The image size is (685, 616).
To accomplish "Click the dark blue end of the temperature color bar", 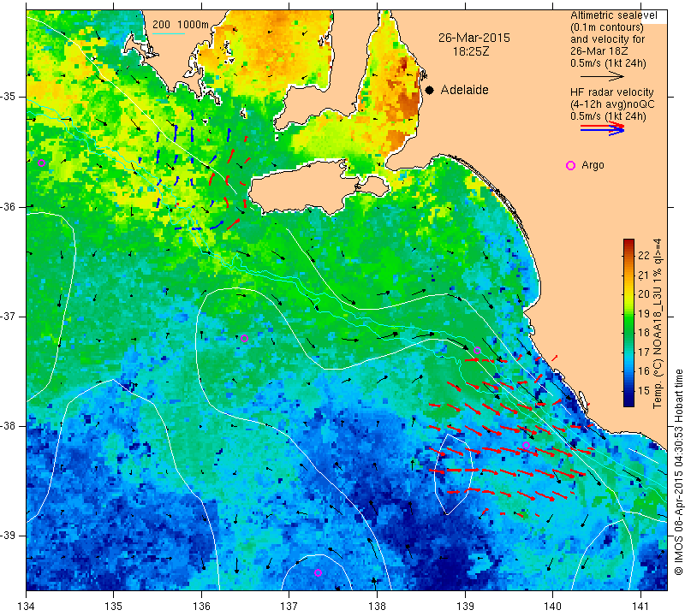I will pyautogui.click(x=628, y=402).
